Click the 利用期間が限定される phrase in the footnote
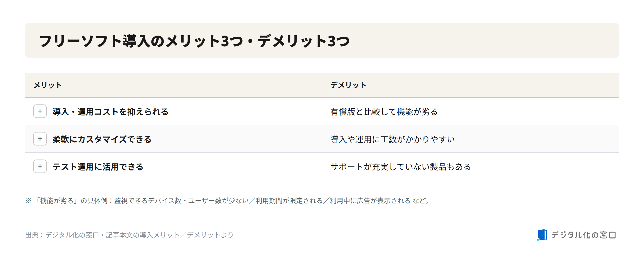This screenshot has width=644, height=265. coord(289,201)
